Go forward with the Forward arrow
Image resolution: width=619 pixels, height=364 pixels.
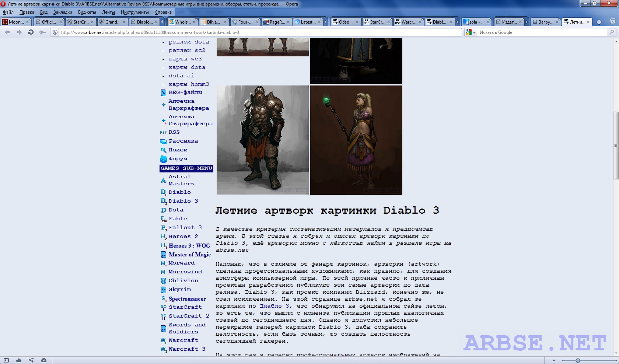[x=19, y=32]
